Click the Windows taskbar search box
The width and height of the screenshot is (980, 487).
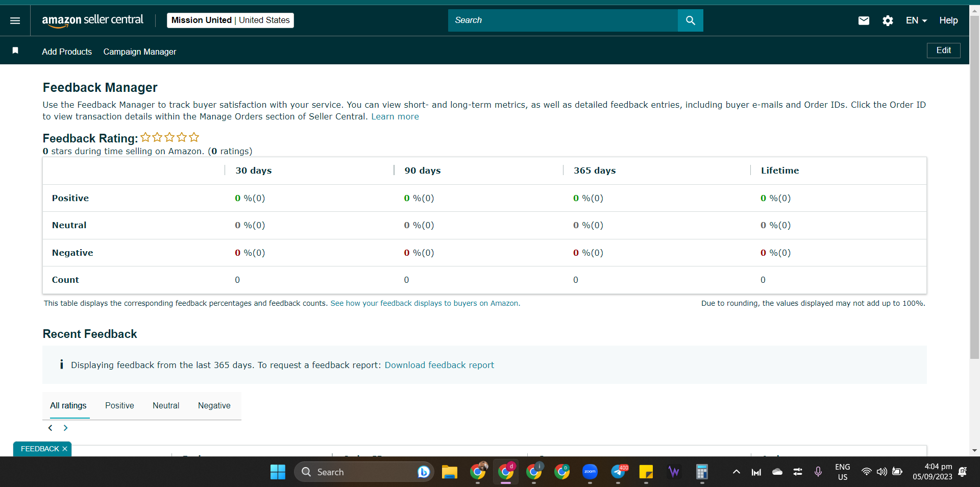(364, 472)
